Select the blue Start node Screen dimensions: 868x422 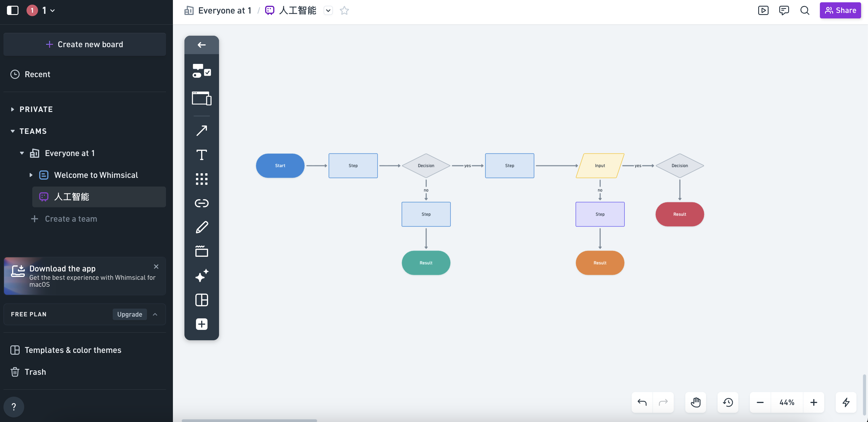point(280,166)
